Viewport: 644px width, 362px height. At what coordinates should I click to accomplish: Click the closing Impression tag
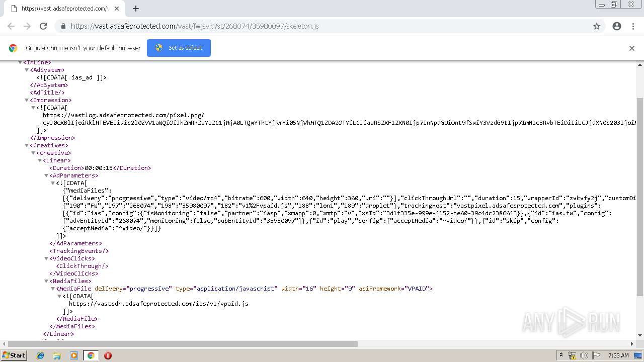tap(52, 138)
